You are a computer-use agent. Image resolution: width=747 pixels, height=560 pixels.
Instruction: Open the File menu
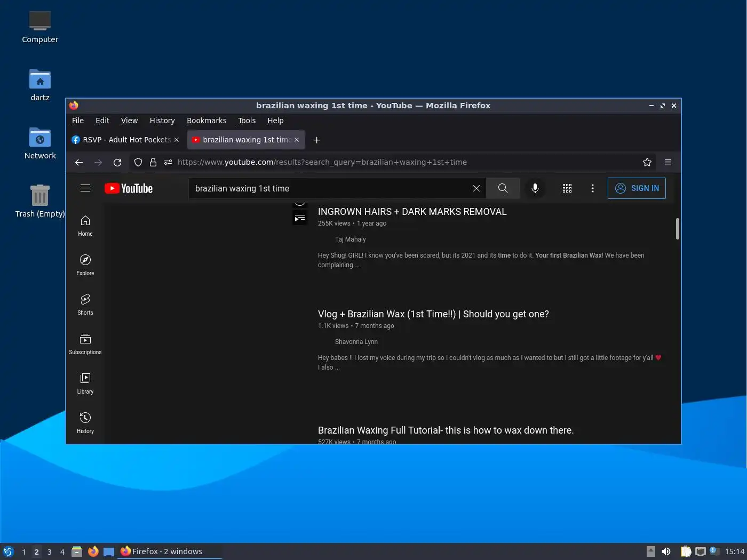tap(78, 121)
